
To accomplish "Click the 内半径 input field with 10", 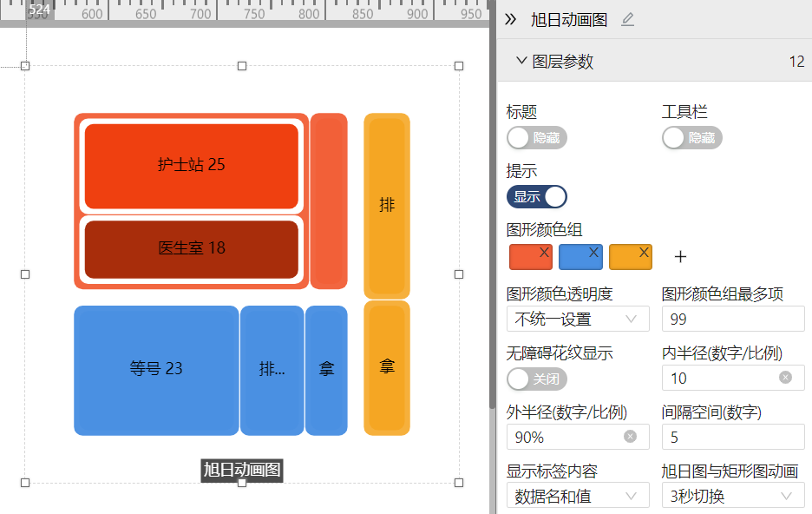I will (733, 378).
